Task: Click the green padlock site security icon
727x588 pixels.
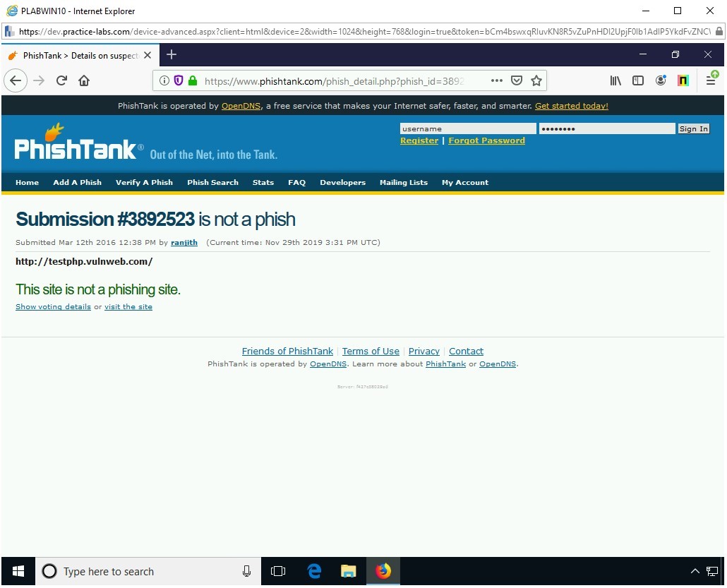Action: coord(192,80)
